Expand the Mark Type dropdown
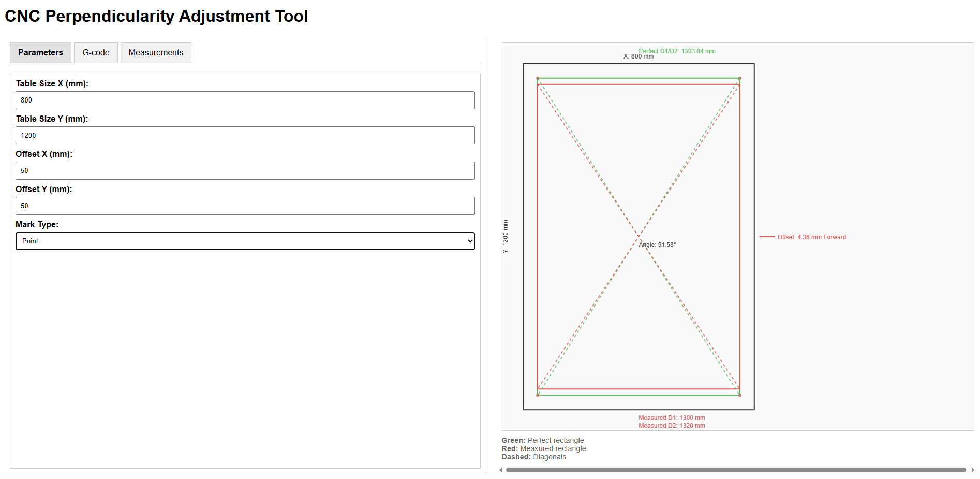Image resolution: width=980 pixels, height=479 pixels. (245, 241)
